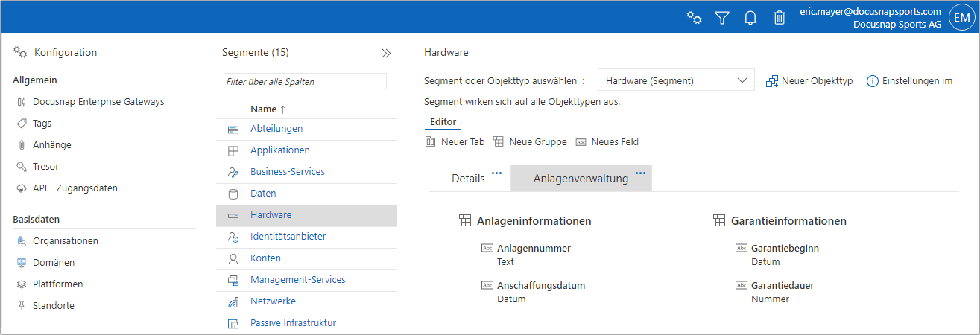The height and width of the screenshot is (335, 980).
Task: Click the Passive Infrastruktur row icon
Action: pyautogui.click(x=233, y=324)
